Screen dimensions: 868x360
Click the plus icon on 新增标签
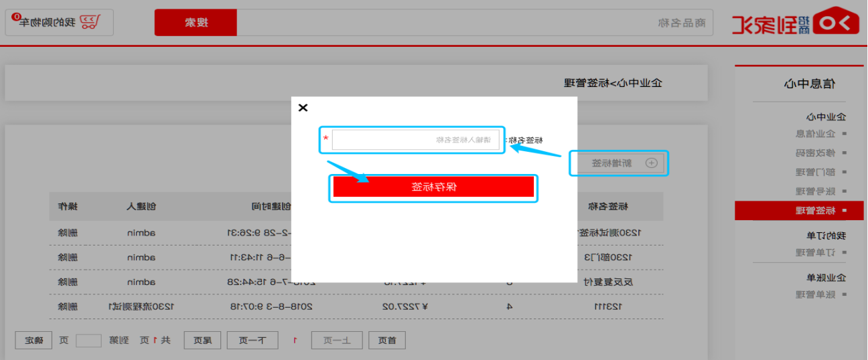pyautogui.click(x=651, y=163)
